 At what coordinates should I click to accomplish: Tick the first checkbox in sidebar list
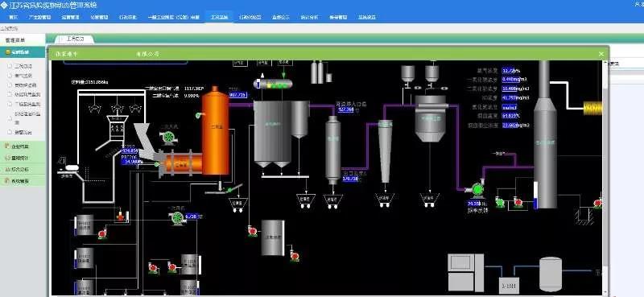[10, 66]
